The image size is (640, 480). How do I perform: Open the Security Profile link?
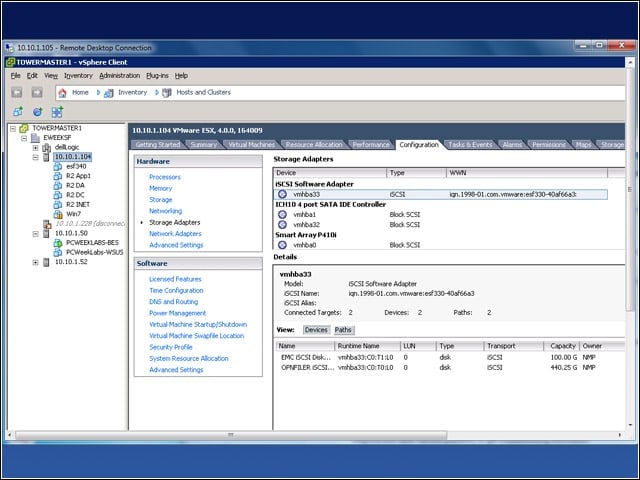point(171,347)
